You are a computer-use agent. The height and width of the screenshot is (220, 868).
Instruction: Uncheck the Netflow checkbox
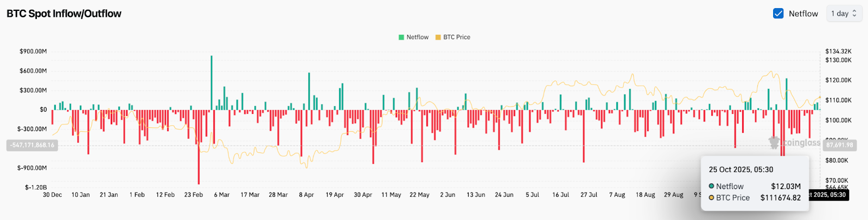tap(778, 14)
